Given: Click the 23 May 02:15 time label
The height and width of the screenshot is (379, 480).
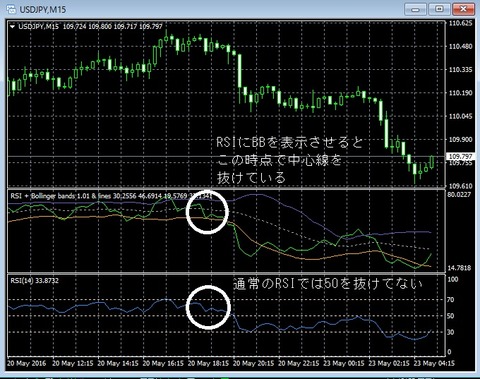Looking at the screenshot, I should pos(389,363).
